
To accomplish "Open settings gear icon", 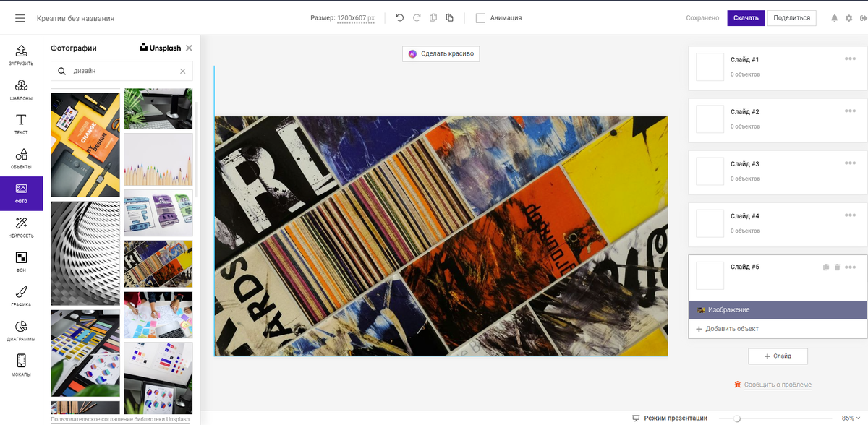I will pos(849,18).
